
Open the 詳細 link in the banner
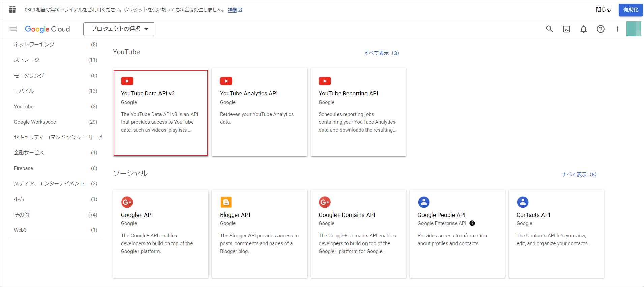(x=235, y=10)
